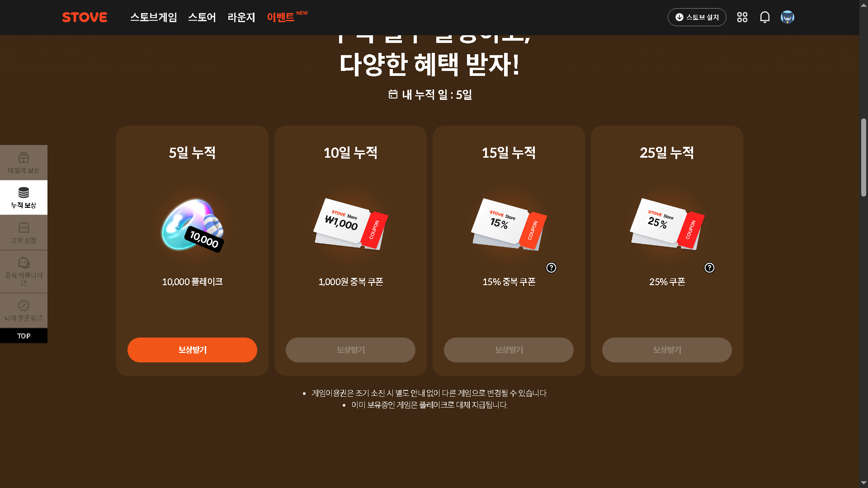Go to the 라운지 menu
868x488 pixels.
point(241,17)
